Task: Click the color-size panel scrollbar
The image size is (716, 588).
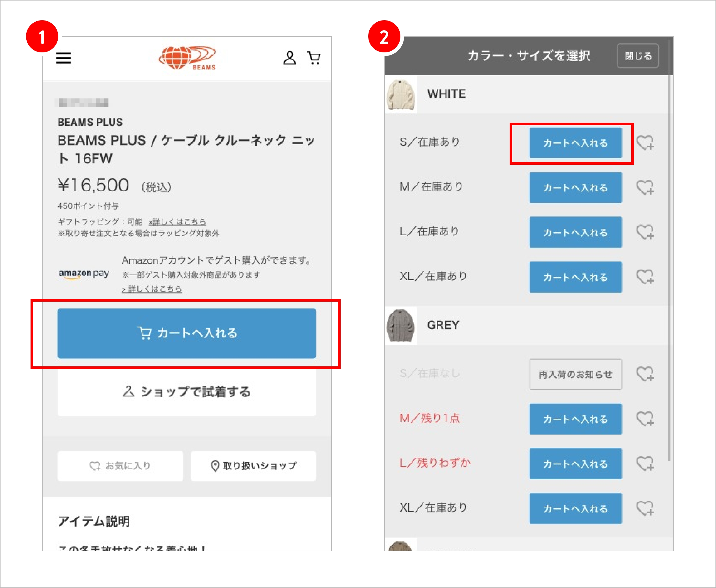Action: [x=669, y=251]
